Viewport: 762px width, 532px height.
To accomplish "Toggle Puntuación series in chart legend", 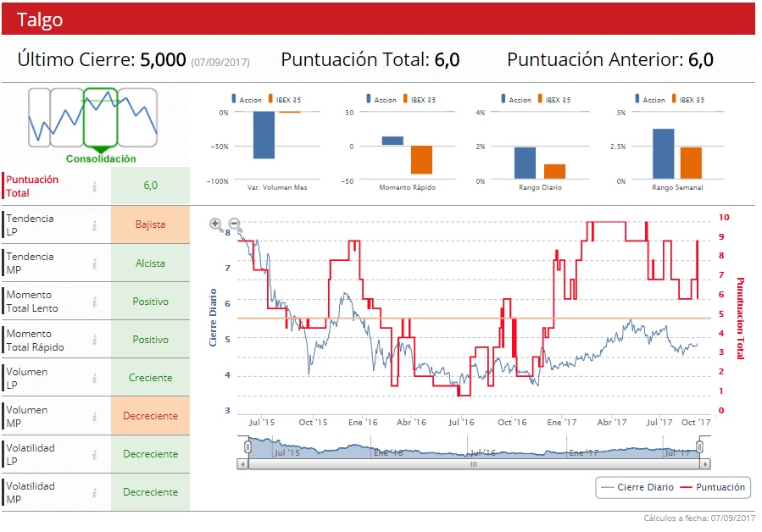I will tap(713, 487).
